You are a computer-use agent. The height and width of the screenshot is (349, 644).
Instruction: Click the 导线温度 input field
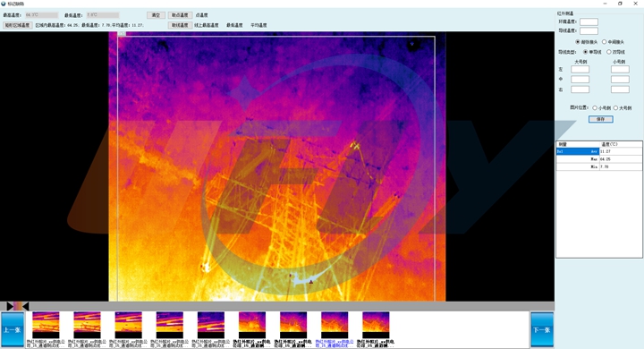click(589, 30)
